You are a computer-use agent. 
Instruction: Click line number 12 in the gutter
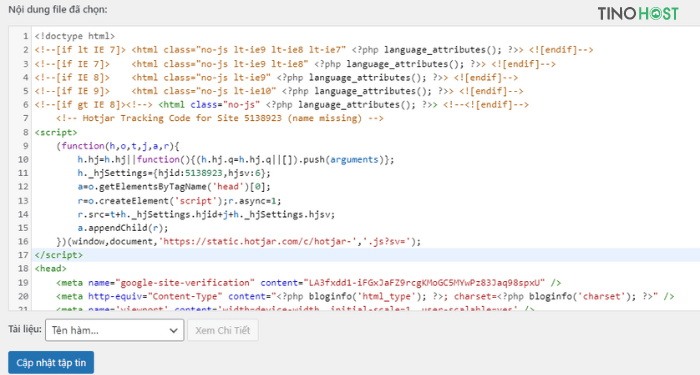click(x=23, y=187)
